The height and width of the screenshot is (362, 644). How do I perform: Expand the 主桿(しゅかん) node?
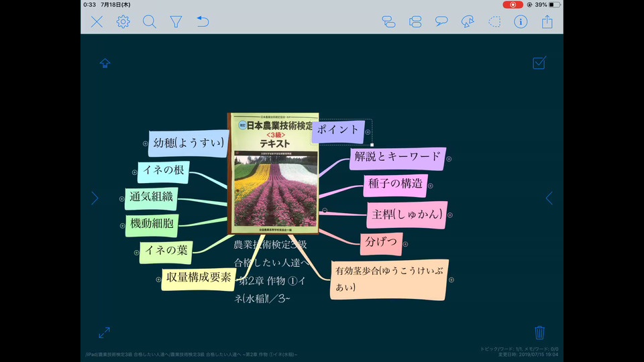pyautogui.click(x=450, y=215)
